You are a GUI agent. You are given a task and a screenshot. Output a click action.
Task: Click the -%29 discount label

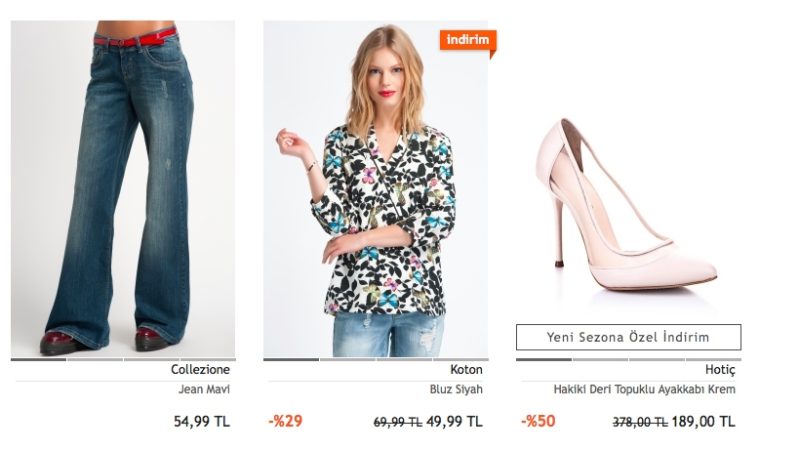[x=285, y=421]
